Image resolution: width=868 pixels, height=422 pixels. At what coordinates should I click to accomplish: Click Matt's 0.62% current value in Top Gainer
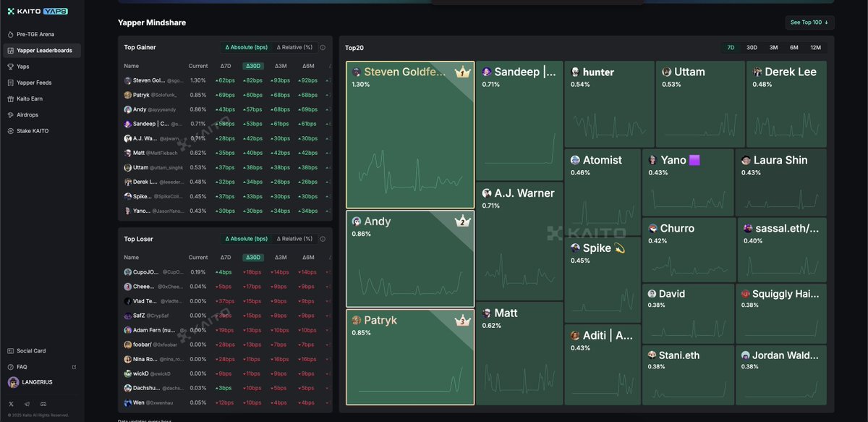tap(197, 153)
